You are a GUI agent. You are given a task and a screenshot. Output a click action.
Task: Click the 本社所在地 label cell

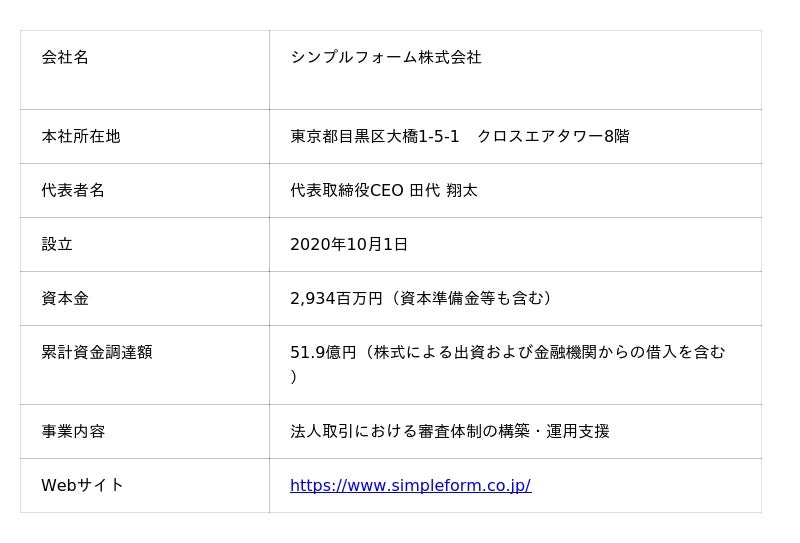click(x=81, y=137)
